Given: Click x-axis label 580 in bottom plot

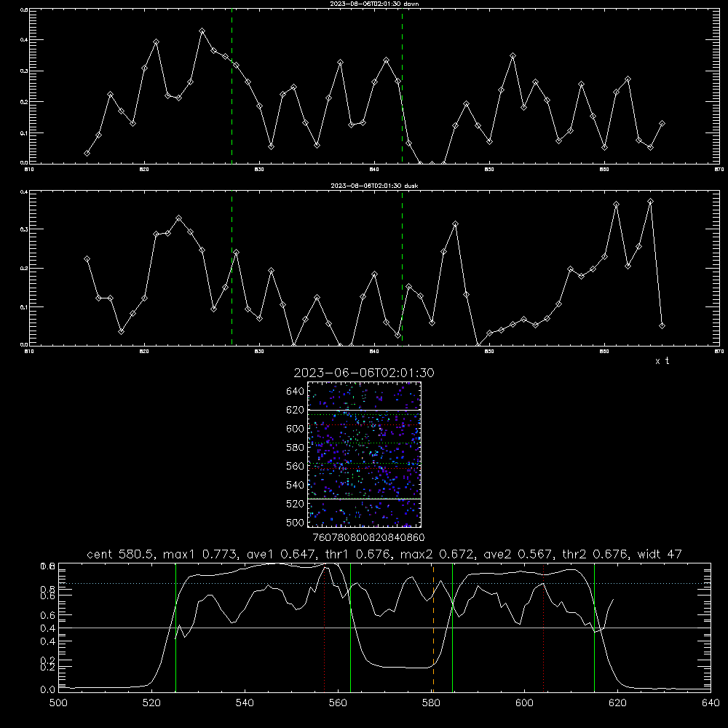Looking at the screenshot, I should pyautogui.click(x=431, y=703).
